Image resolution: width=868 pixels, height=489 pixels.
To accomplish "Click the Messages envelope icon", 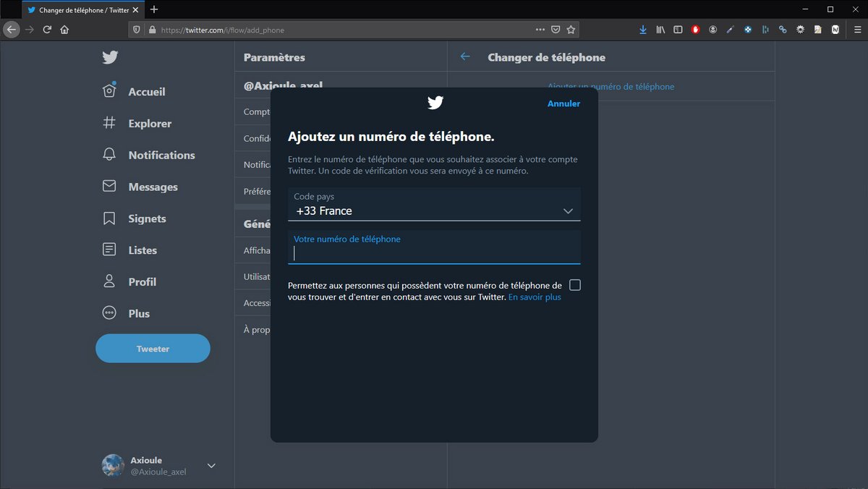I will pyautogui.click(x=109, y=187).
